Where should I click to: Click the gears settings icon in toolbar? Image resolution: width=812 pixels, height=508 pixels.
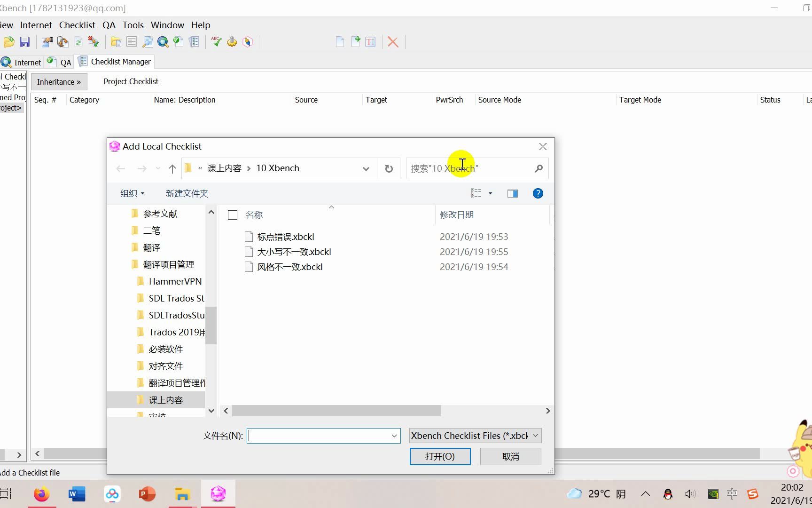(x=232, y=42)
